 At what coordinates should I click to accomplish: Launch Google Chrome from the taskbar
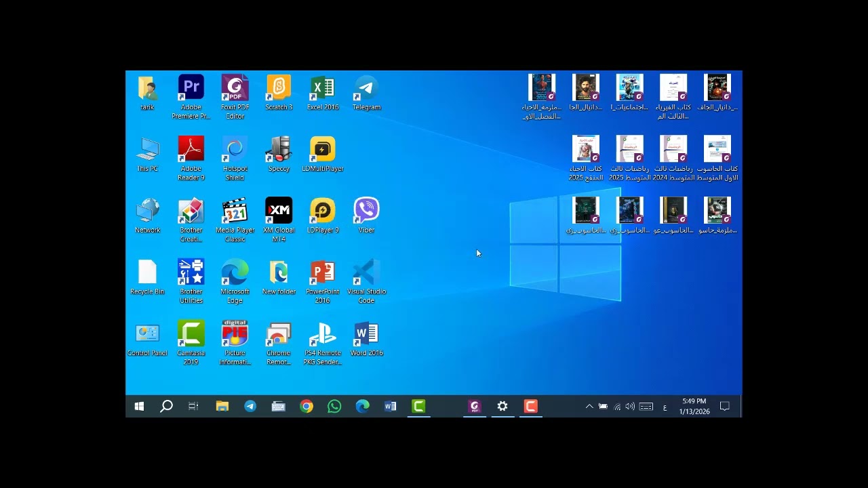pyautogui.click(x=307, y=406)
